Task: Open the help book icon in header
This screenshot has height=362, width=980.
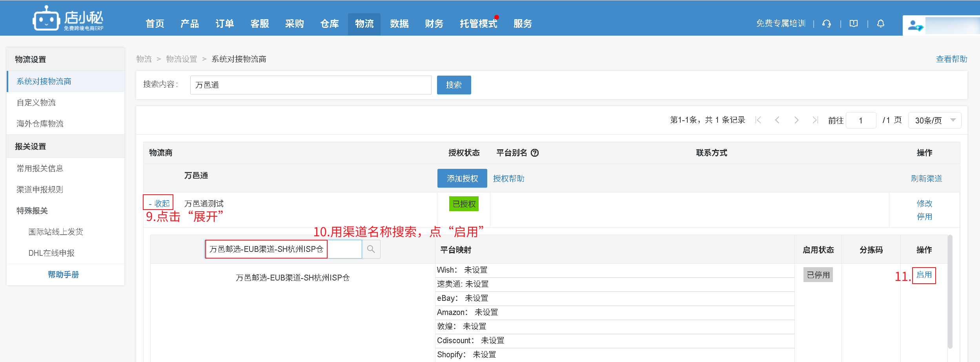Action: [854, 24]
